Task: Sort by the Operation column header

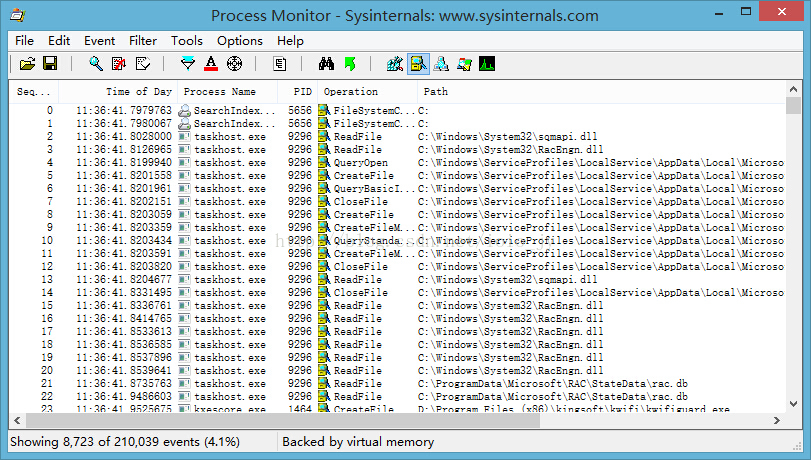Action: tap(368, 92)
